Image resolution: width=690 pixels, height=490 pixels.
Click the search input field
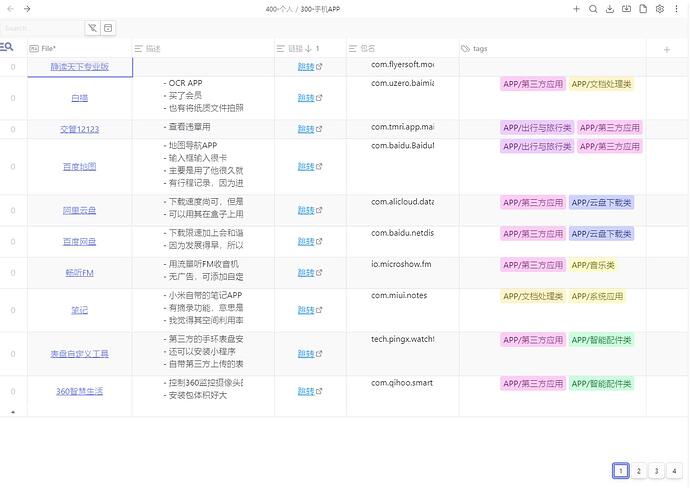point(40,28)
